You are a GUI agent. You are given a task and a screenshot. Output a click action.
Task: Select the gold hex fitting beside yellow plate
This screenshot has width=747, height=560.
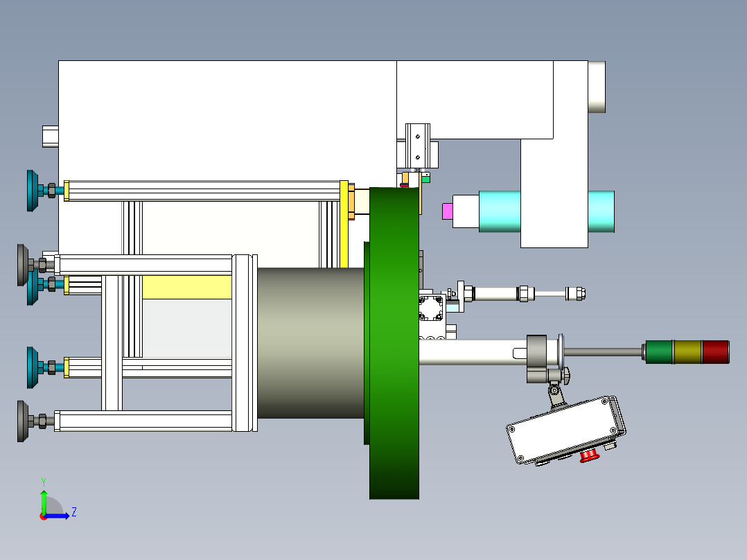[351, 201]
